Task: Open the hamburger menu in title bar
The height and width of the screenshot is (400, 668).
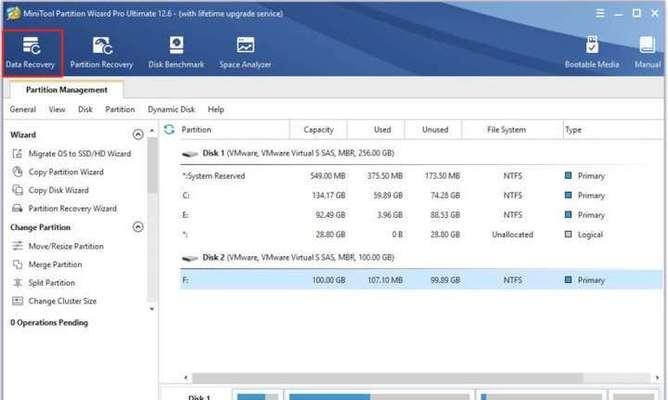Action: point(600,13)
